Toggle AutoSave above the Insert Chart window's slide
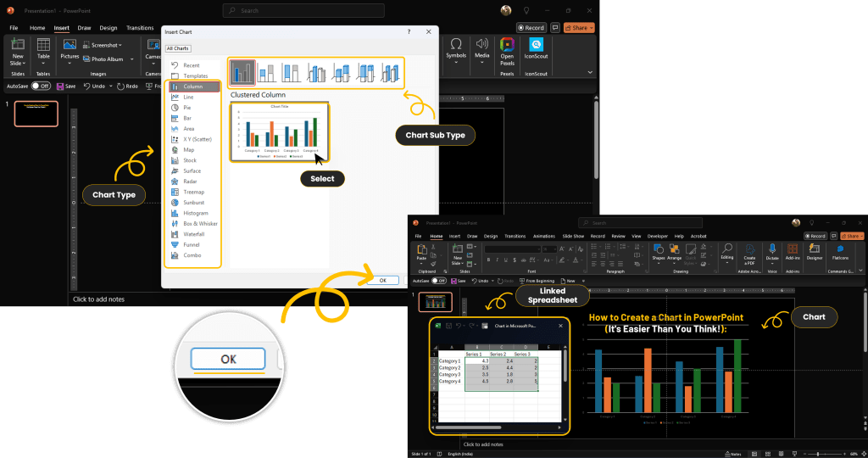This screenshot has height=458, width=868. 41,86
